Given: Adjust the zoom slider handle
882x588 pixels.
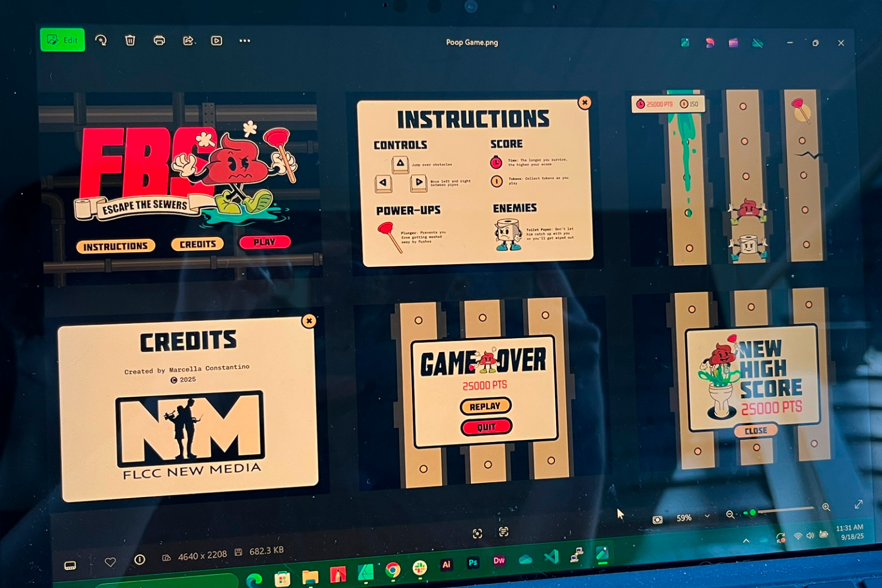Looking at the screenshot, I should point(753,513).
